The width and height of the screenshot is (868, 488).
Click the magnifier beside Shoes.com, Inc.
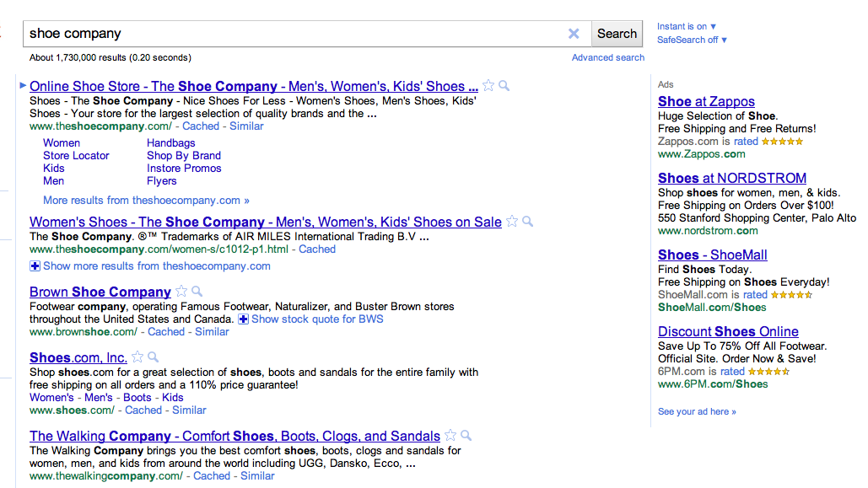153,357
